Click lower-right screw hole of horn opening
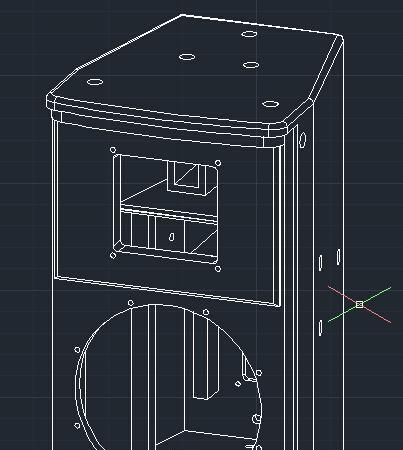The height and width of the screenshot is (450, 403). tap(218, 269)
